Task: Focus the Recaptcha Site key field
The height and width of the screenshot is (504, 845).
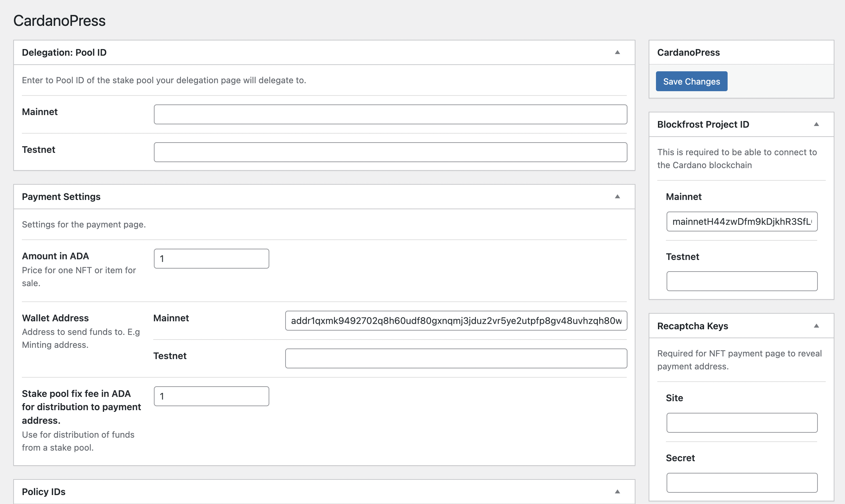Action: pos(742,423)
